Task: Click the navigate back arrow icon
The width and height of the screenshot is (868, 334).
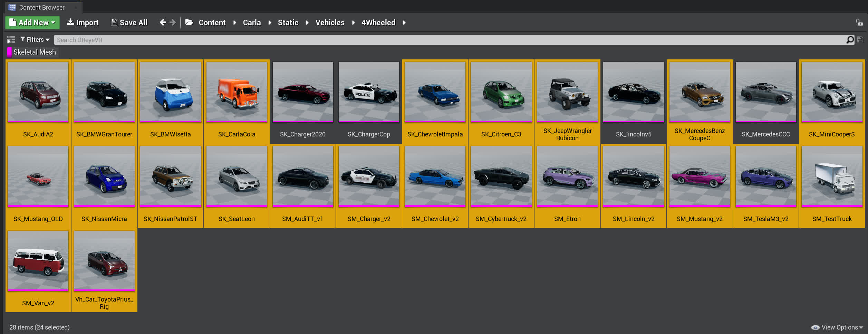Action: tap(163, 22)
